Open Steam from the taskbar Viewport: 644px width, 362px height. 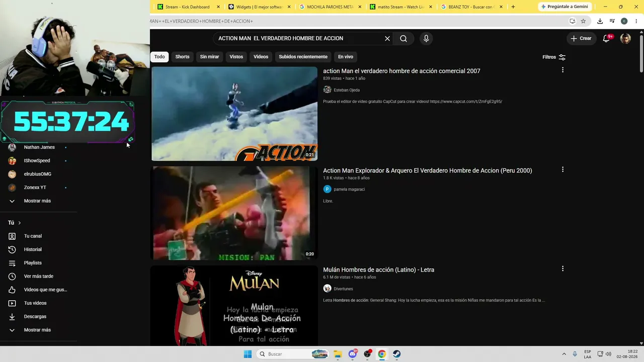pyautogui.click(x=397, y=354)
